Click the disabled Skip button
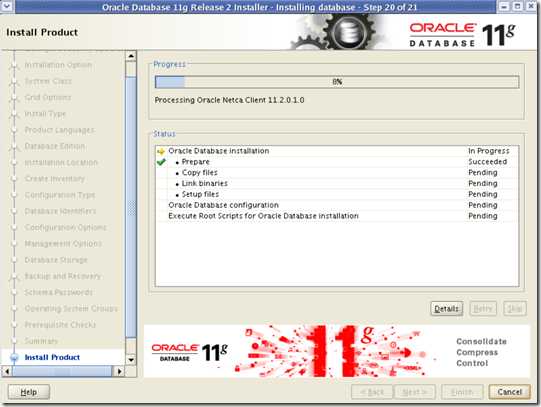 pos(515,308)
